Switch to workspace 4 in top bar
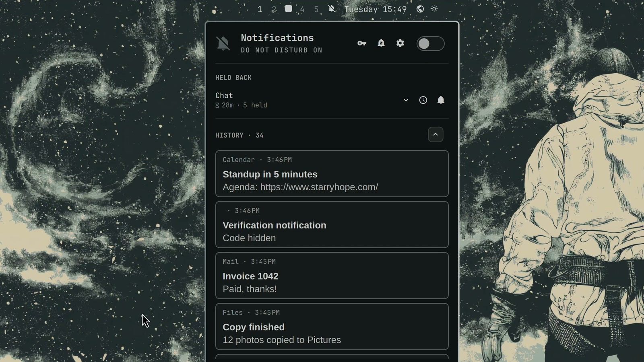 [x=302, y=9]
